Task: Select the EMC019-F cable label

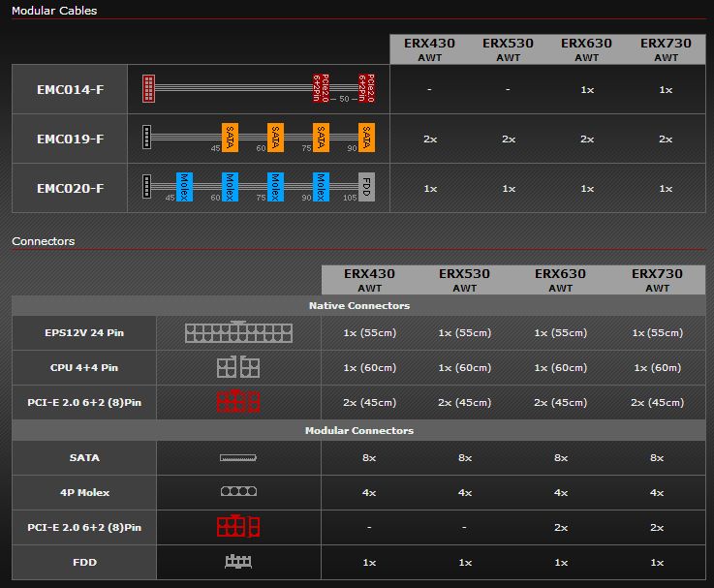Action: 70,139
